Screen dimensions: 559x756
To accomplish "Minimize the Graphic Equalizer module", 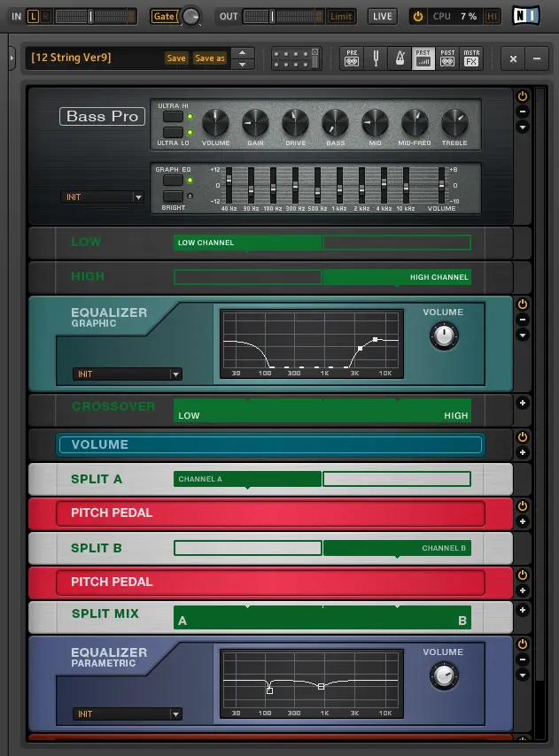I will [x=523, y=320].
